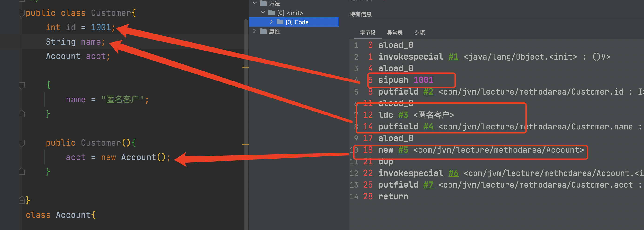Click 'String' type in the editor
Image resolution: width=644 pixels, height=230 pixels.
coord(61,42)
